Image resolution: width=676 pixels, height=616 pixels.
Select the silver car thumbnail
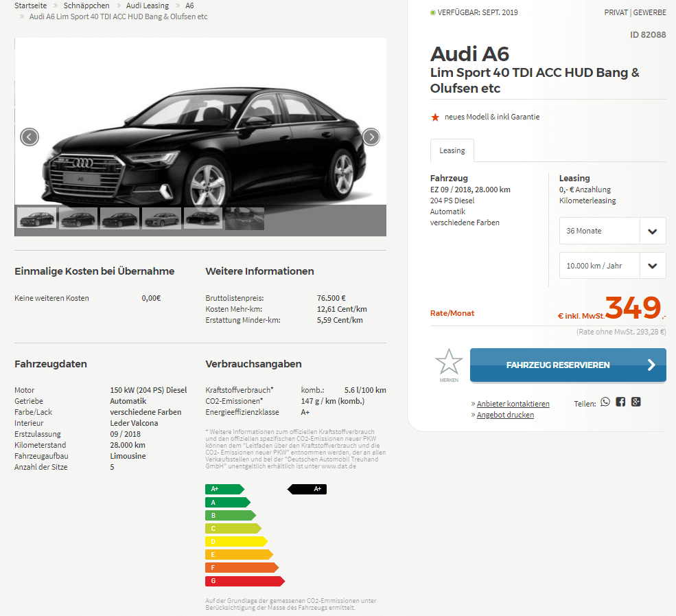(x=162, y=218)
